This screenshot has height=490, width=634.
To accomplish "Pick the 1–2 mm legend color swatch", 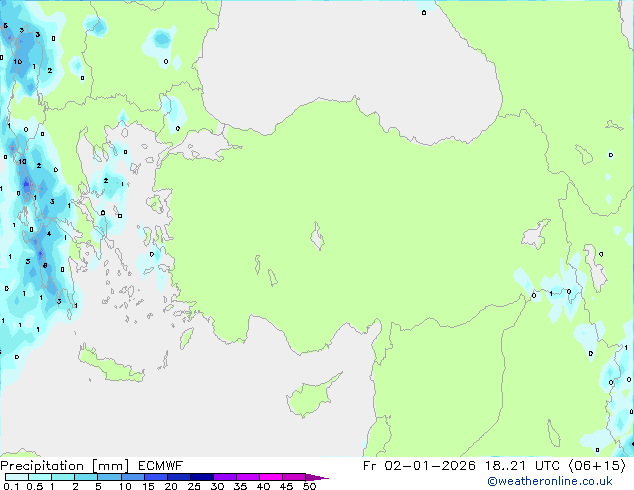I will click(x=63, y=477).
